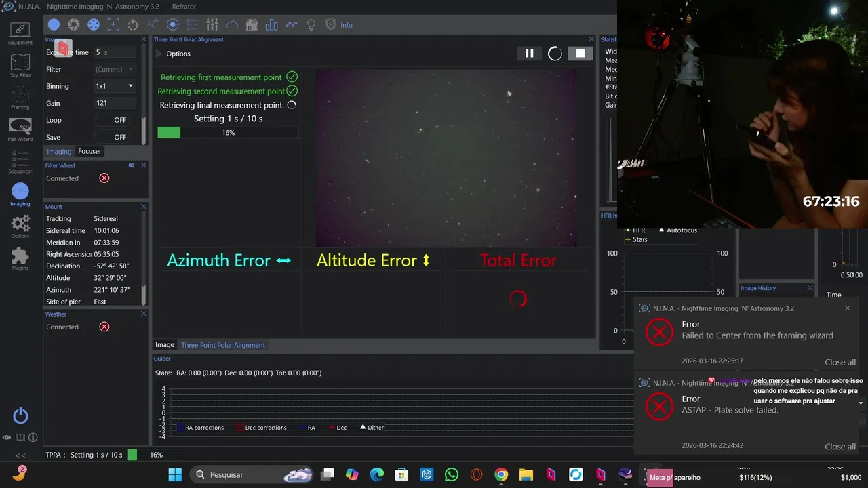Open the Framing section in the sidebar

click(20, 98)
